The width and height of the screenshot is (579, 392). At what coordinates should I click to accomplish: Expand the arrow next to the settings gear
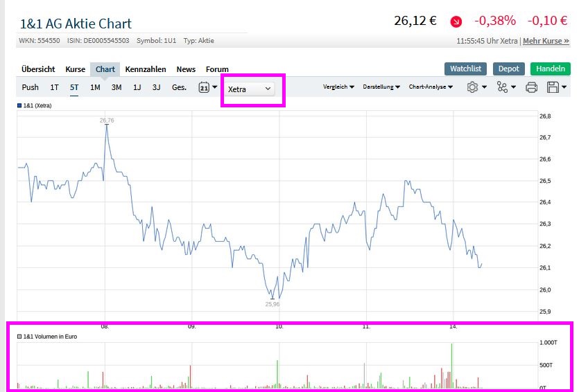[485, 87]
